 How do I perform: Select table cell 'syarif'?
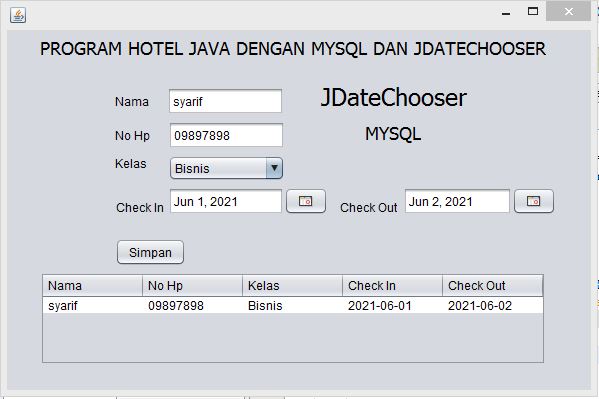tap(92, 305)
